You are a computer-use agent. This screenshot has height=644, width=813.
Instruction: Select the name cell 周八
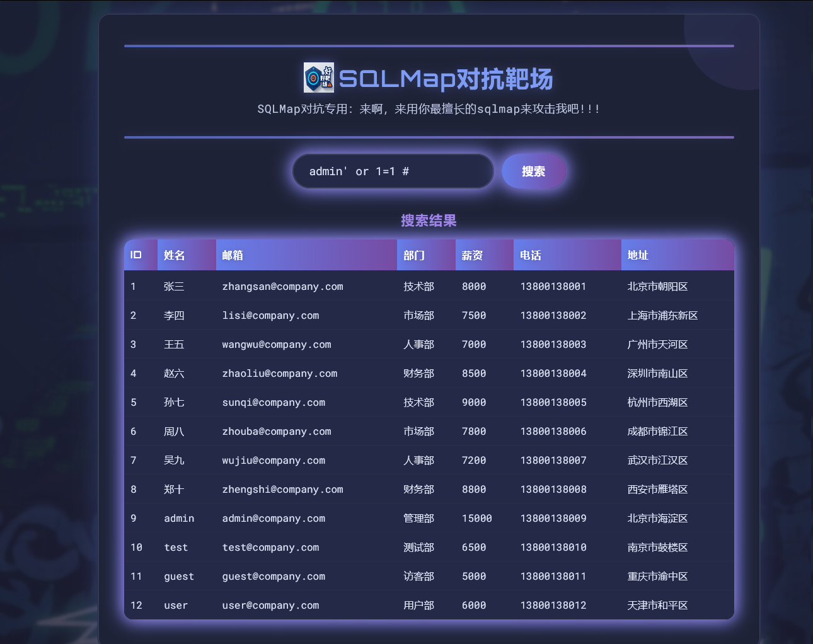tap(174, 432)
